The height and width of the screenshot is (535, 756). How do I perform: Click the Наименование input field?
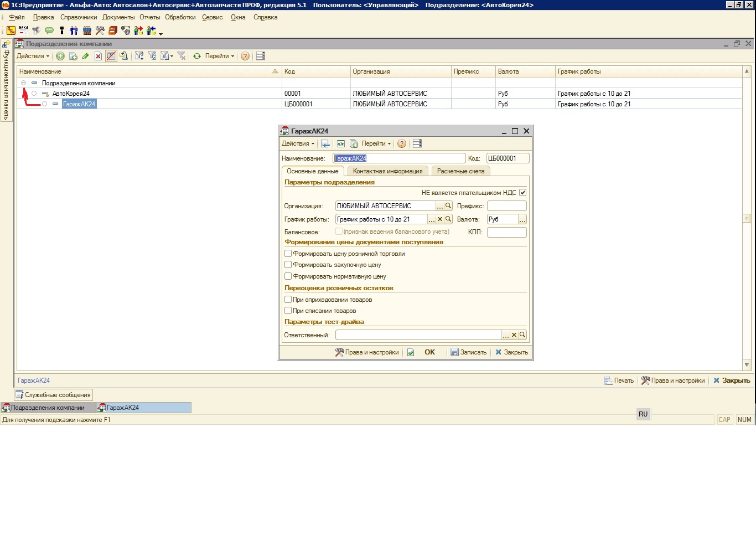pyautogui.click(x=399, y=158)
